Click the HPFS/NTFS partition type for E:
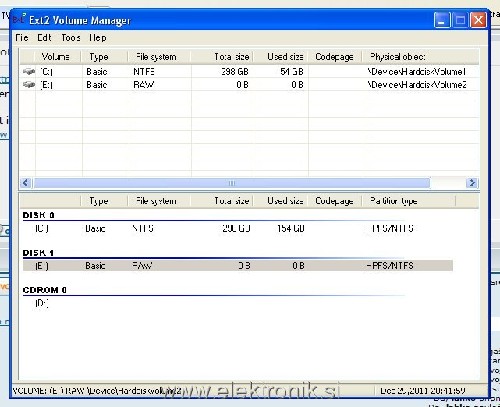 click(x=390, y=266)
